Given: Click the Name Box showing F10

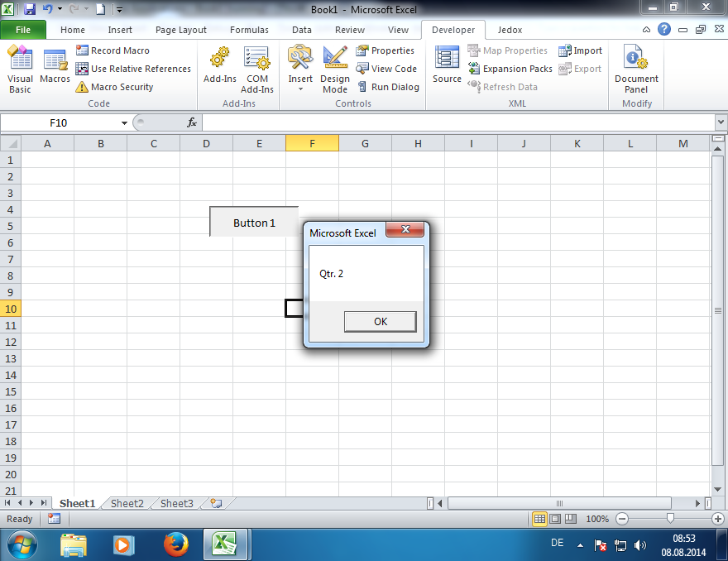Looking at the screenshot, I should 60,123.
